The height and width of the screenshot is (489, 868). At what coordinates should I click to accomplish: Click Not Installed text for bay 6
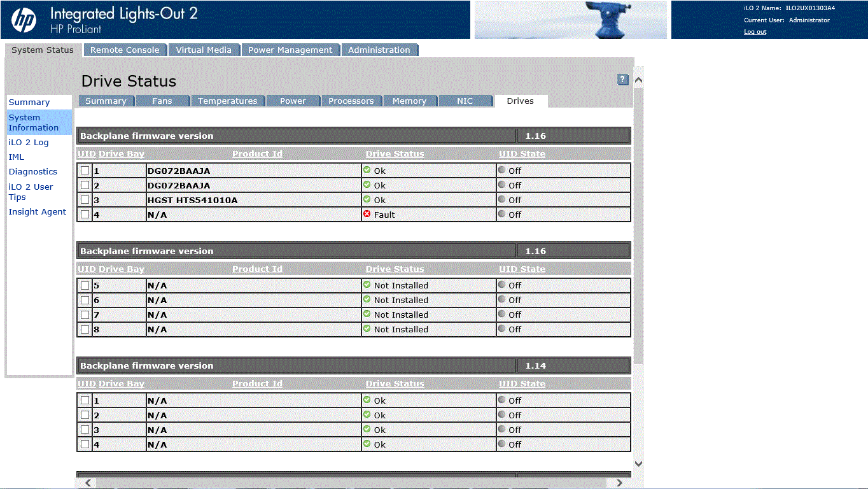[401, 300]
